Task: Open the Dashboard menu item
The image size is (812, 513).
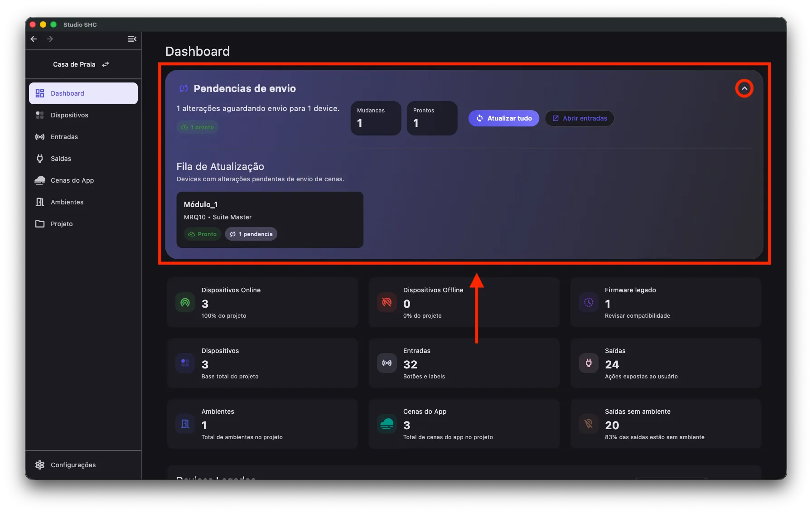Action: pyautogui.click(x=83, y=93)
